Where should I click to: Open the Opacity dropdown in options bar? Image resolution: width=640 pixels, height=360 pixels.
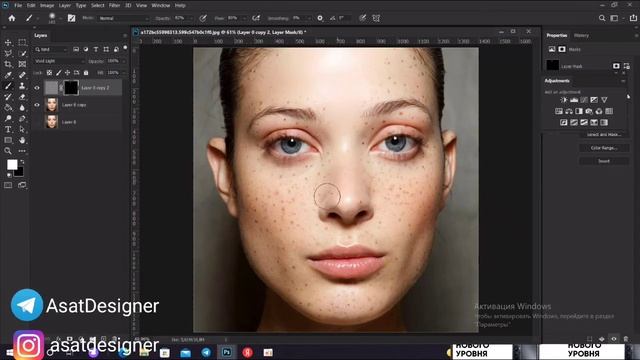click(190, 18)
